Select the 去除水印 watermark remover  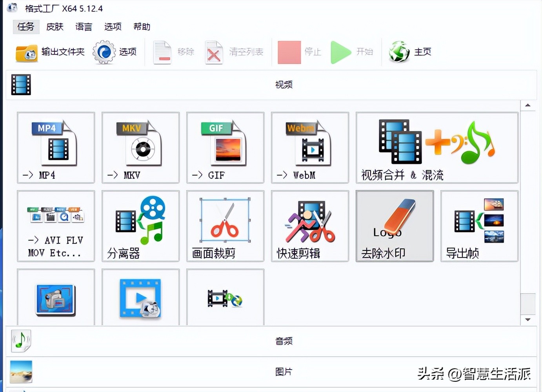394,226
